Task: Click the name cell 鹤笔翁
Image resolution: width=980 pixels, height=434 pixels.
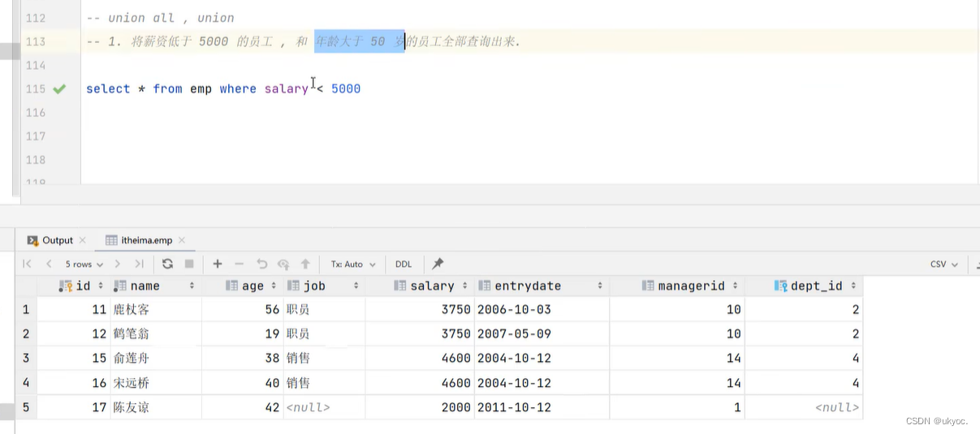Action: (156, 333)
